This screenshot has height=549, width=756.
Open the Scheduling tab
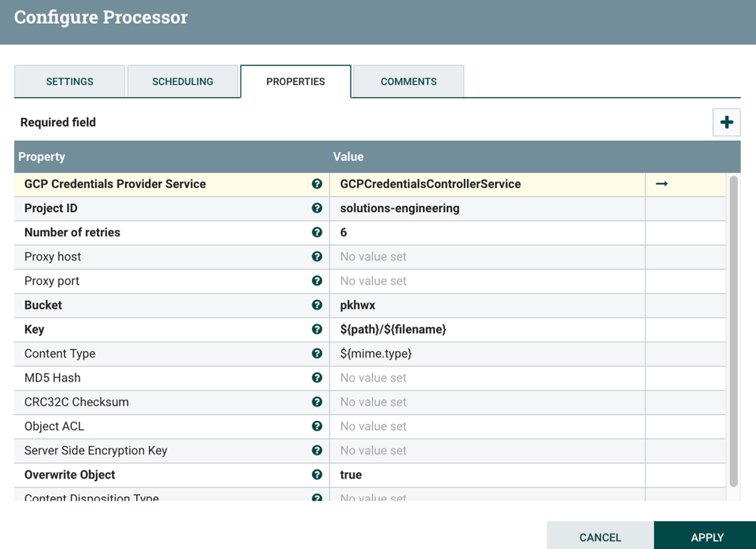click(x=182, y=82)
